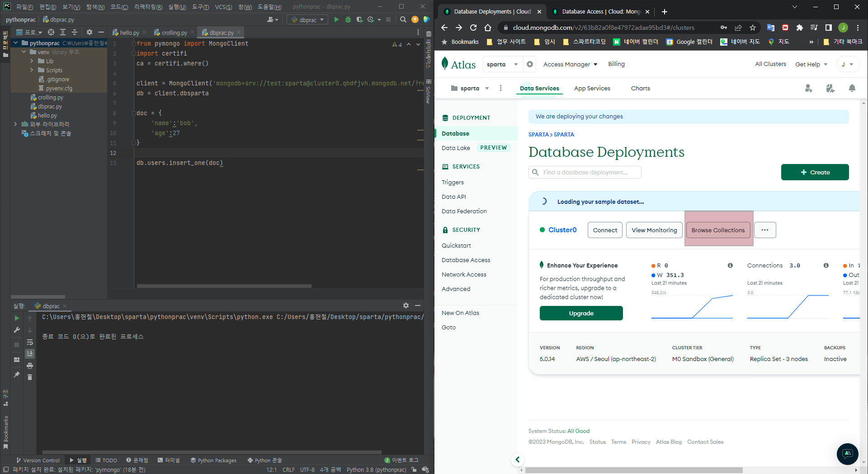Open the Python 3.8 interpreter status widget

(x=376, y=469)
